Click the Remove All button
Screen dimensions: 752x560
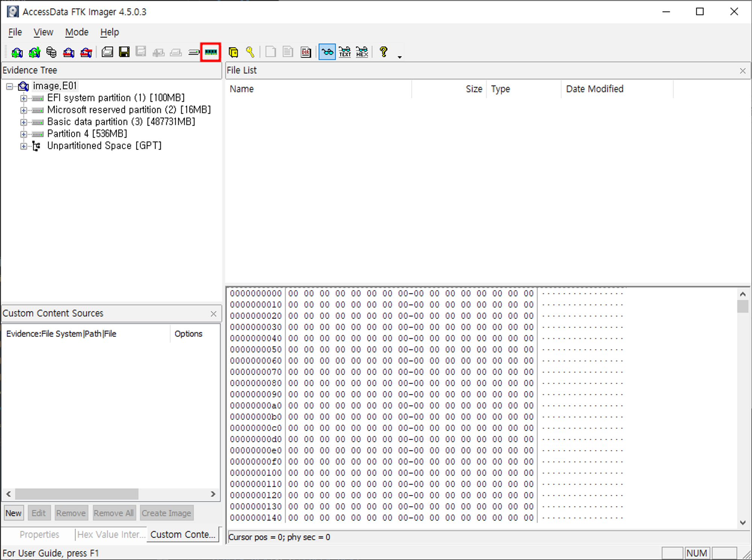114,513
